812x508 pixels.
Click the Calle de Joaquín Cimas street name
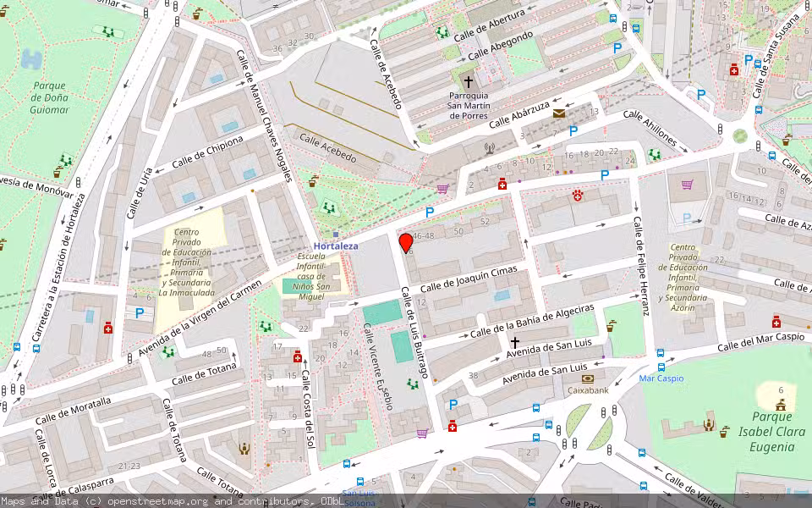(x=469, y=279)
